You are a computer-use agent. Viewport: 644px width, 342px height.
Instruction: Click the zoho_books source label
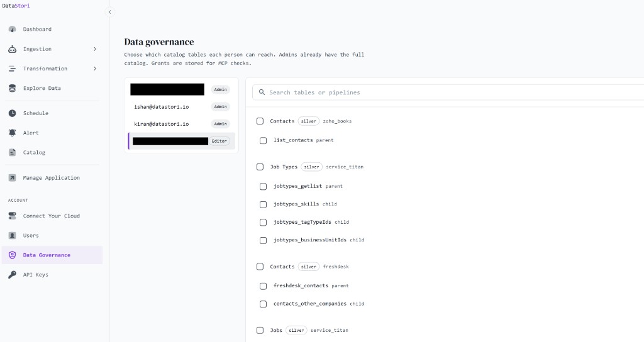pyautogui.click(x=337, y=121)
